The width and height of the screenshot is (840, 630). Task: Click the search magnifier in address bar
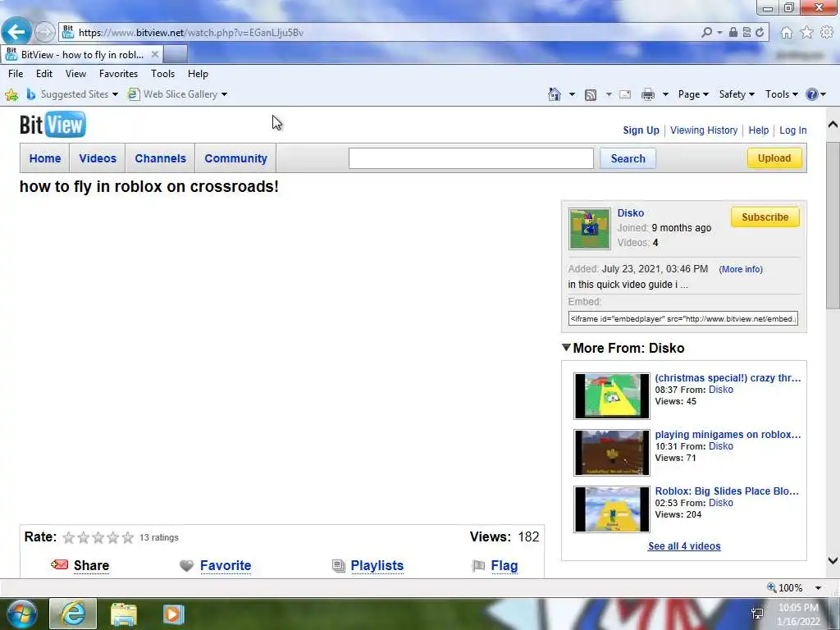point(706,32)
